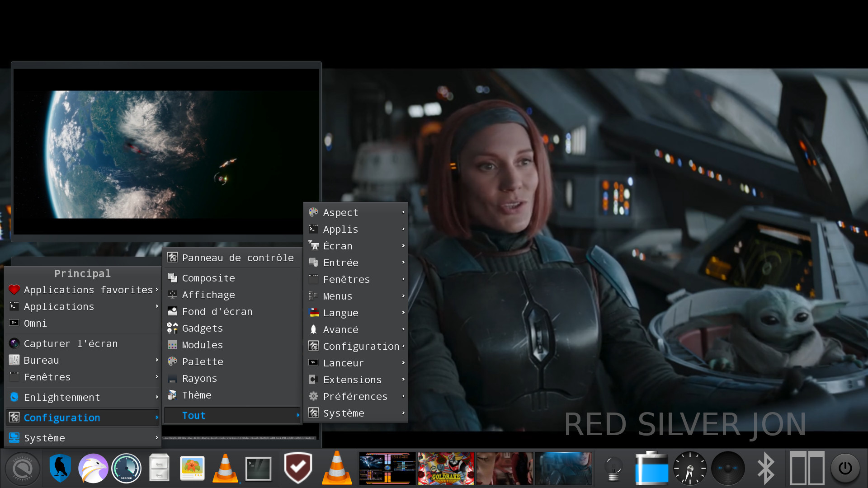Open the eagle browser icon in the dock
The height and width of the screenshot is (488, 868).
(93, 469)
